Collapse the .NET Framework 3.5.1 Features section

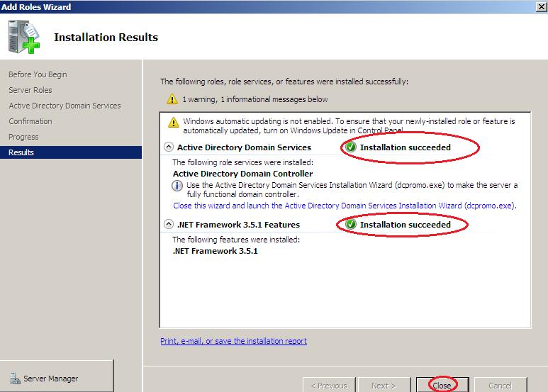pos(169,224)
